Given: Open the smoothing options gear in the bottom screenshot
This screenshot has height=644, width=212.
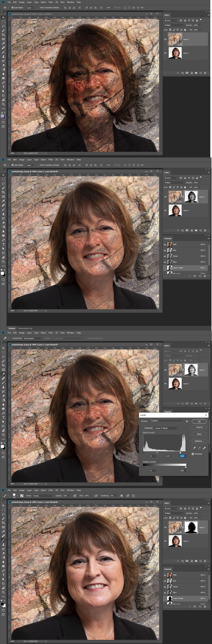Looking at the screenshot, I should pos(122,496).
